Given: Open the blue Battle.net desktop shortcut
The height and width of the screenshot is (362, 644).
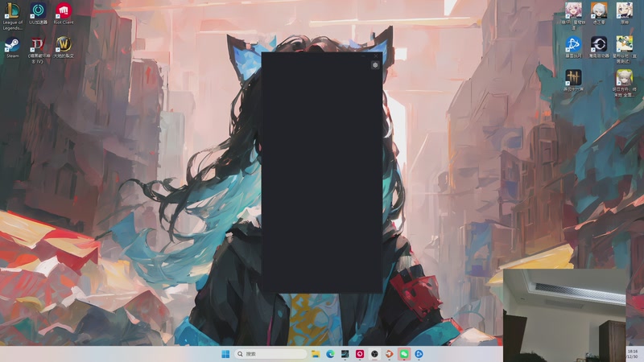Looking at the screenshot, I should [573, 47].
